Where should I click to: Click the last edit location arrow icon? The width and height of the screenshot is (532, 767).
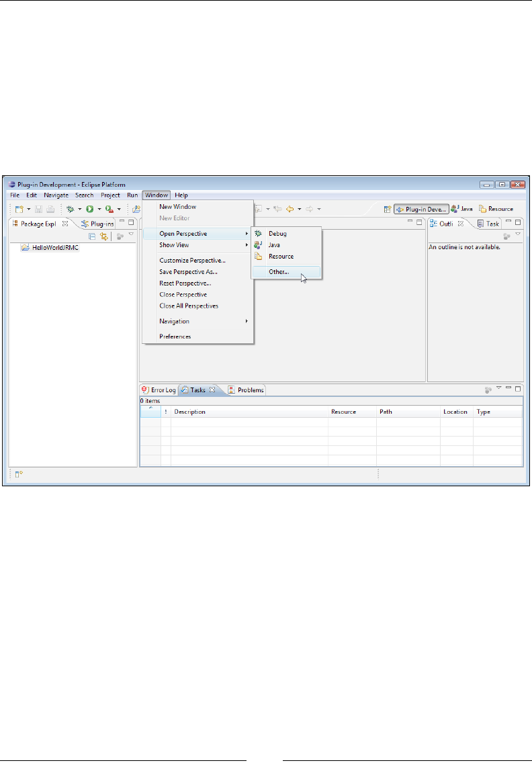click(277, 209)
